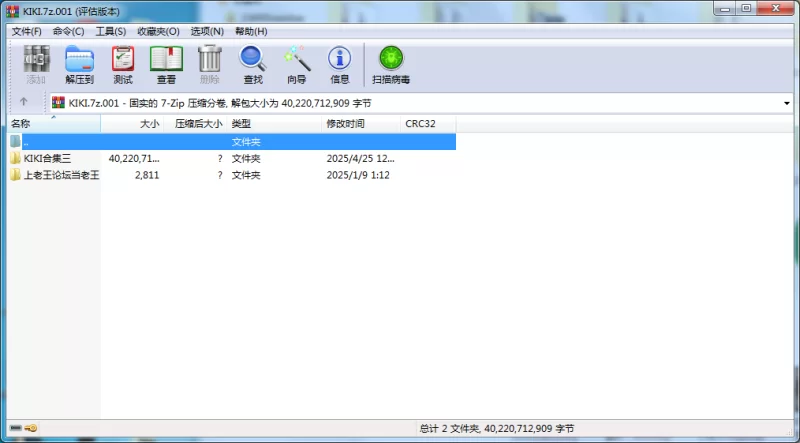Click 文件夹 type in KIKI合集三 row
Viewport: 800px width, 443px height.
pyautogui.click(x=246, y=159)
